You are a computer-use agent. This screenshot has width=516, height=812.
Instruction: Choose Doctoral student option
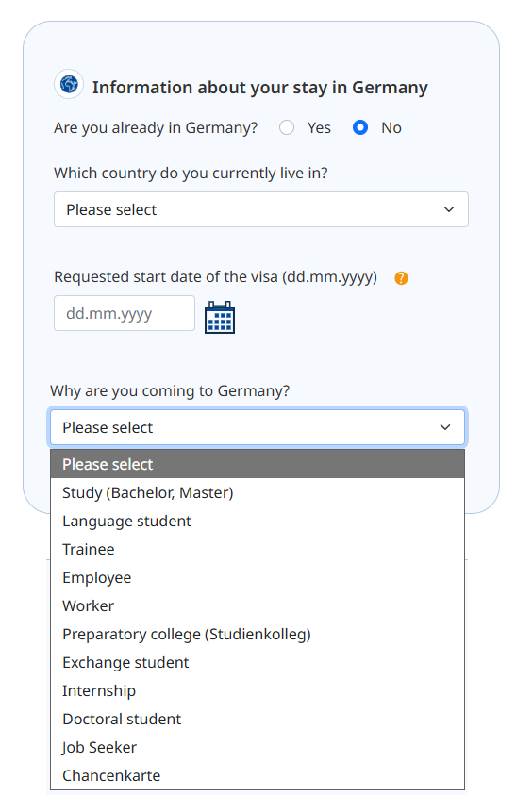point(258,719)
